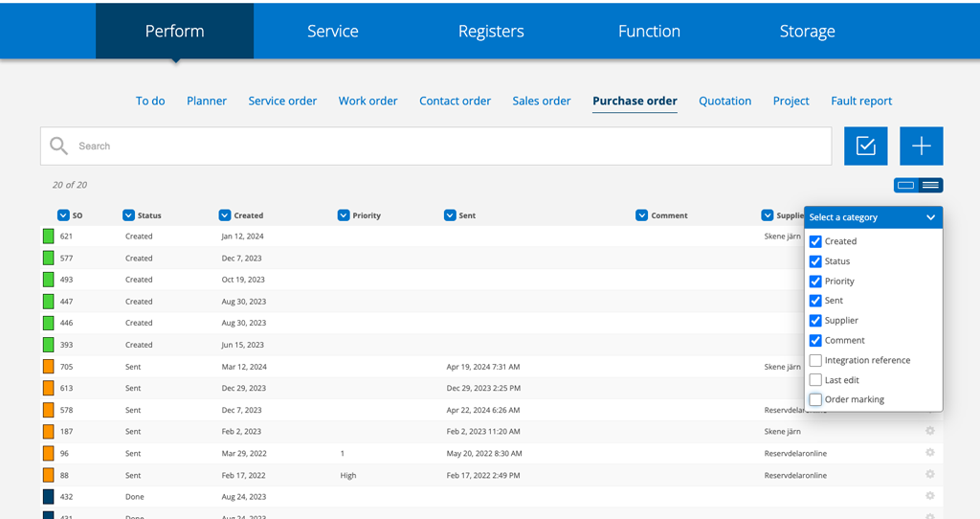
Task: Click the green status swatch for order 621
Action: click(x=48, y=237)
